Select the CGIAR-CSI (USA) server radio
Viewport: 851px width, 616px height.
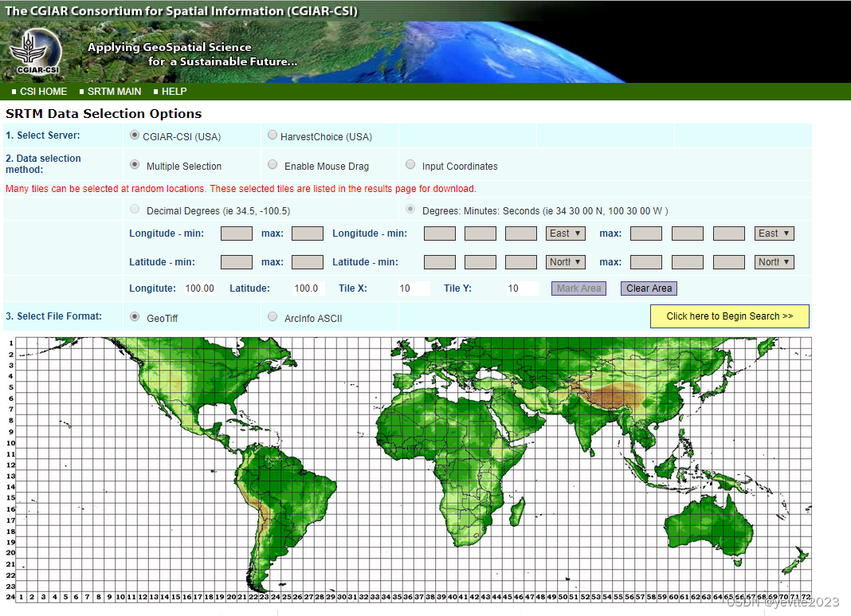point(135,135)
